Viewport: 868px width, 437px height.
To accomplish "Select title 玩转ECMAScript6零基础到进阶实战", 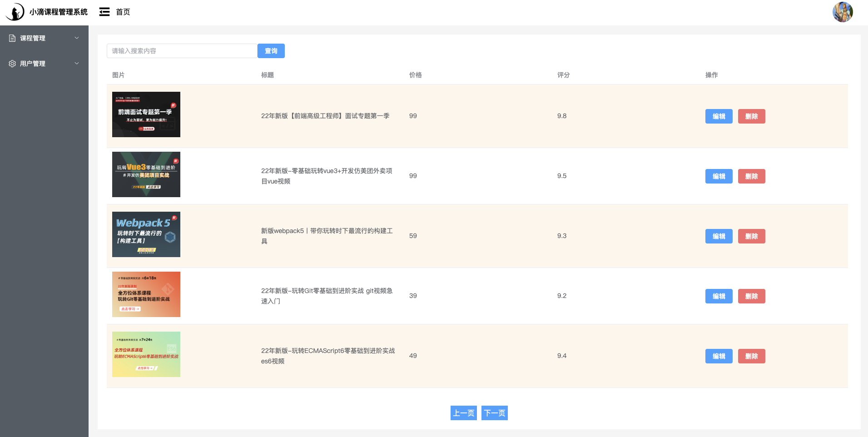I will (328, 356).
